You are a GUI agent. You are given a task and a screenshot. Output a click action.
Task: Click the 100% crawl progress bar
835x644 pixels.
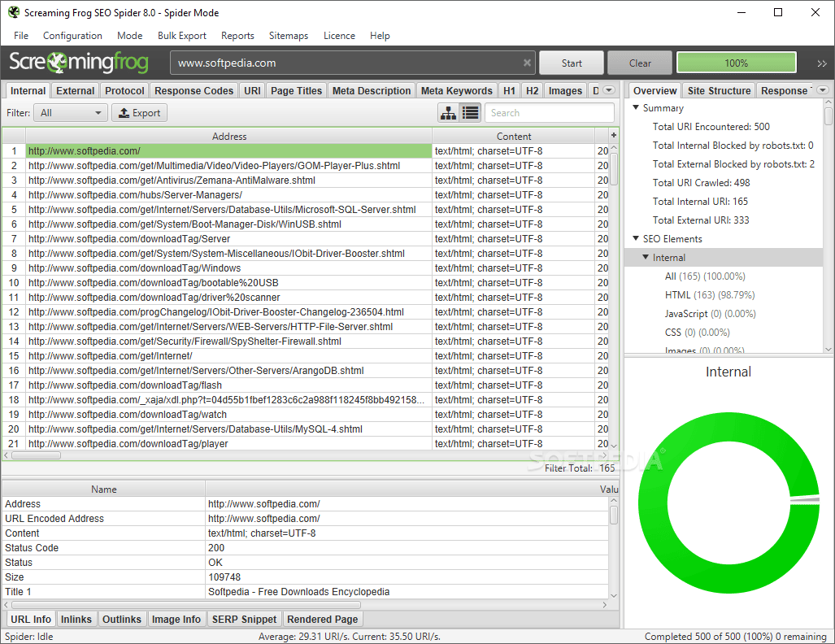736,63
